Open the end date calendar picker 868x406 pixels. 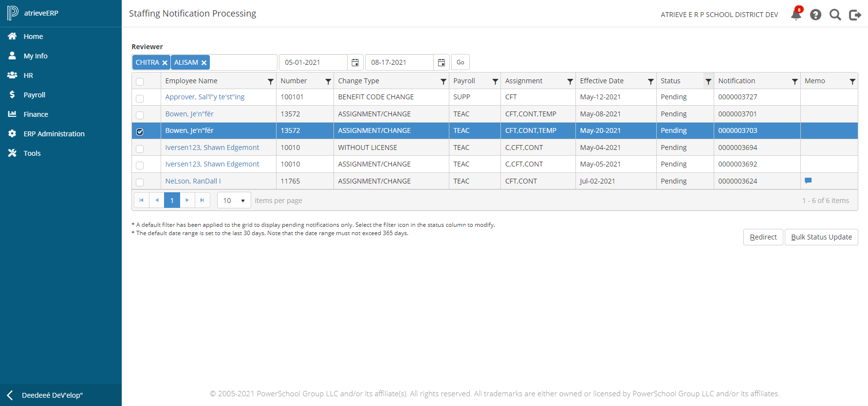point(441,62)
